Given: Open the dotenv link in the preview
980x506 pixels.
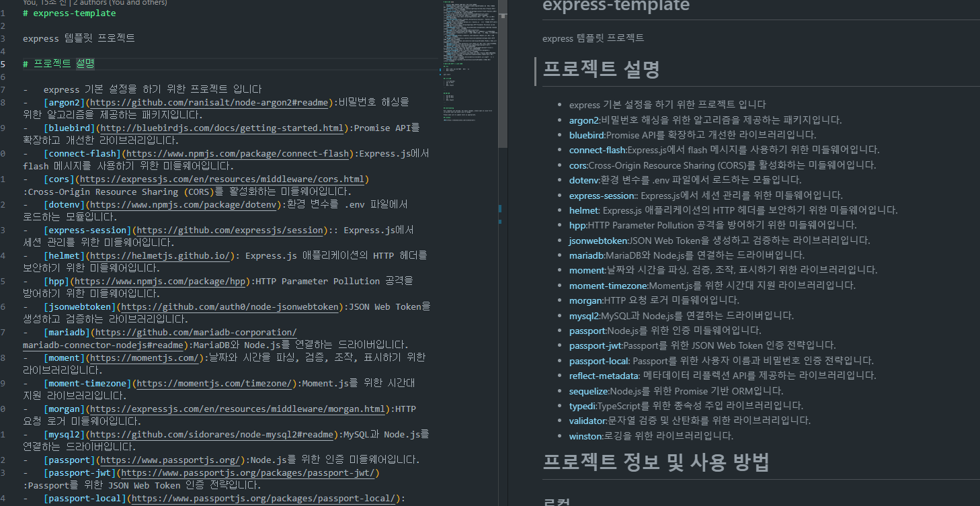Looking at the screenshot, I should [x=583, y=179].
